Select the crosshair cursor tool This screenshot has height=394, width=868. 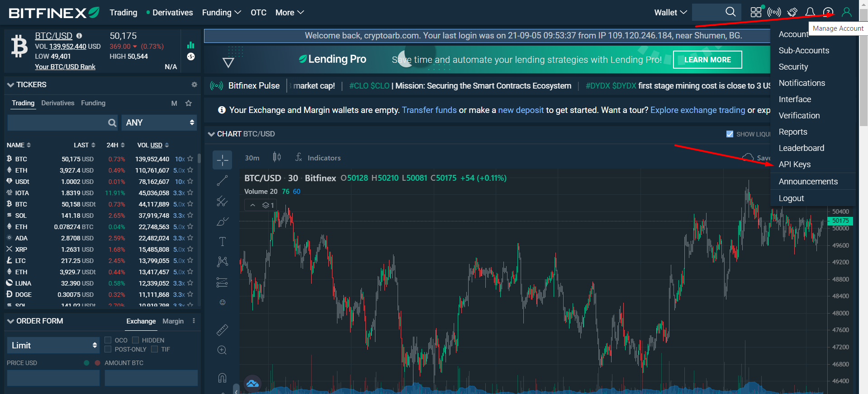click(222, 160)
